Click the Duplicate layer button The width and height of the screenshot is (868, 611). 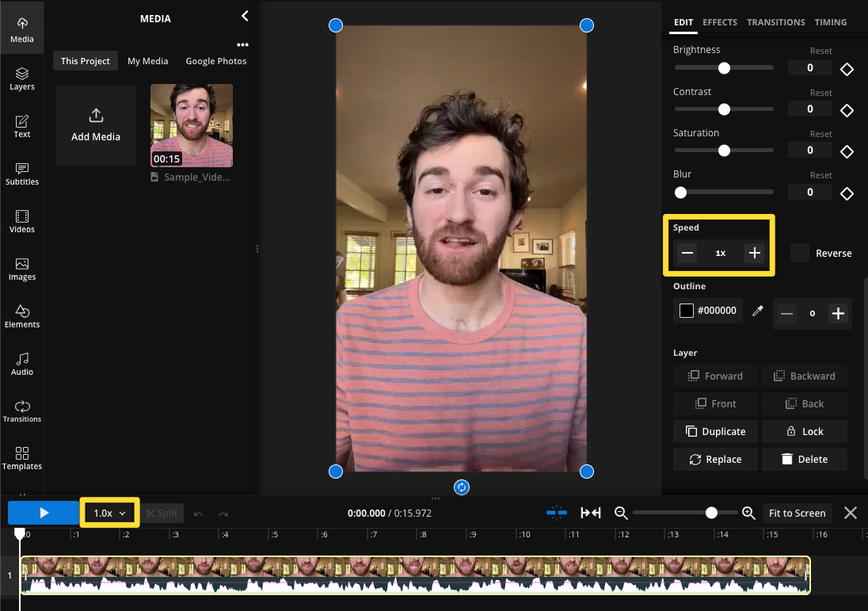(715, 432)
